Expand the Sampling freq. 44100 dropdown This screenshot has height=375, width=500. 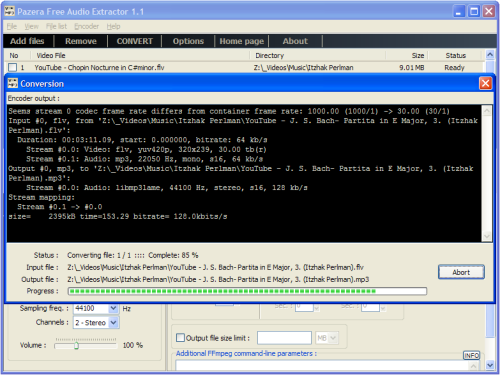(x=113, y=308)
